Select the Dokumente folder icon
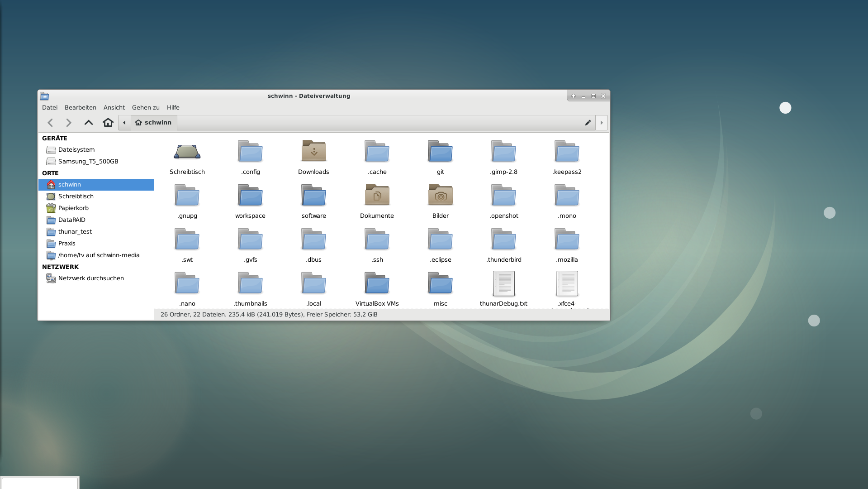 coord(377,195)
